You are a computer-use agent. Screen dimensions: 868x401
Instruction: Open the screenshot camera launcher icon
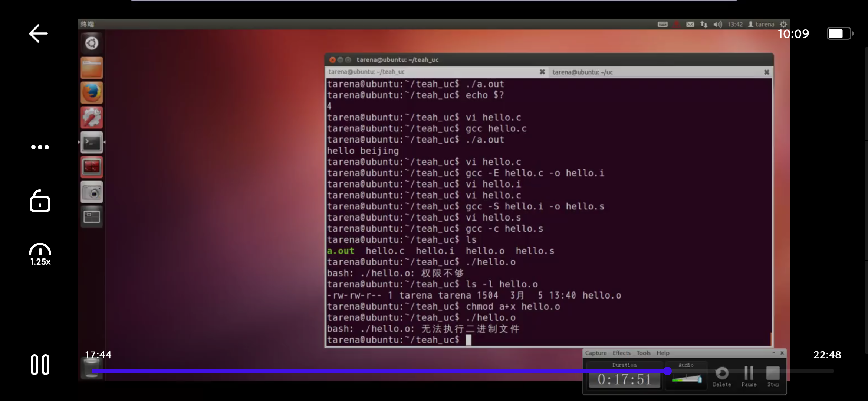tap(92, 192)
